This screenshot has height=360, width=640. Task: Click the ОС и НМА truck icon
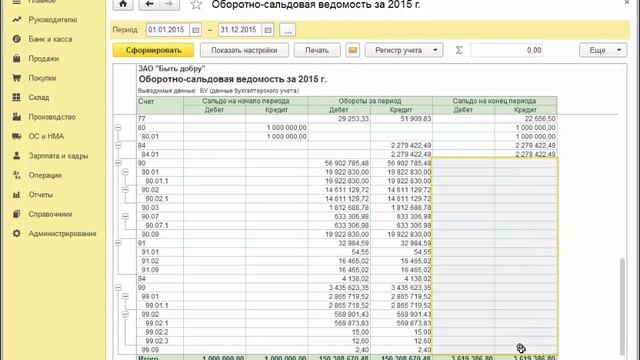(x=16, y=136)
